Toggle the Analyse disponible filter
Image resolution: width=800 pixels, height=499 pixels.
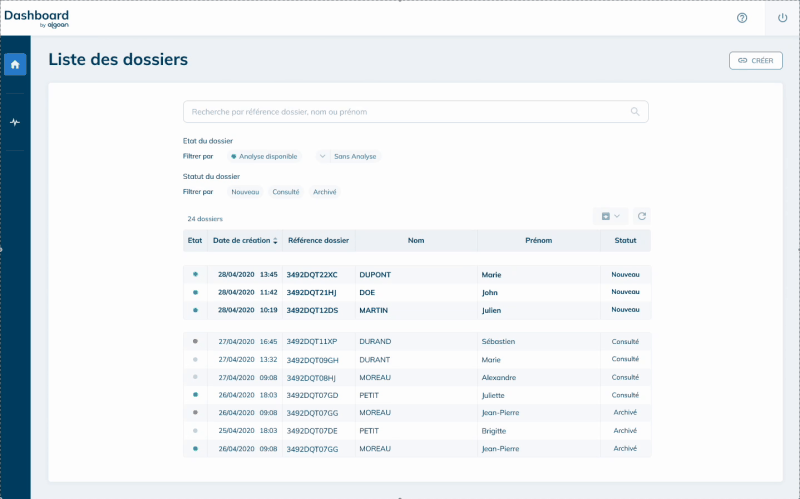(264, 156)
